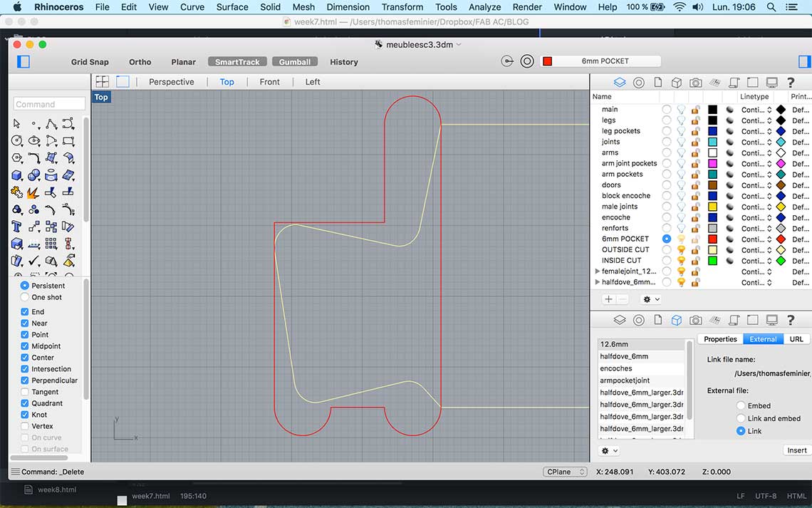The width and height of the screenshot is (812, 508).
Task: Select the arrow pointer selection tool
Action: 16,124
